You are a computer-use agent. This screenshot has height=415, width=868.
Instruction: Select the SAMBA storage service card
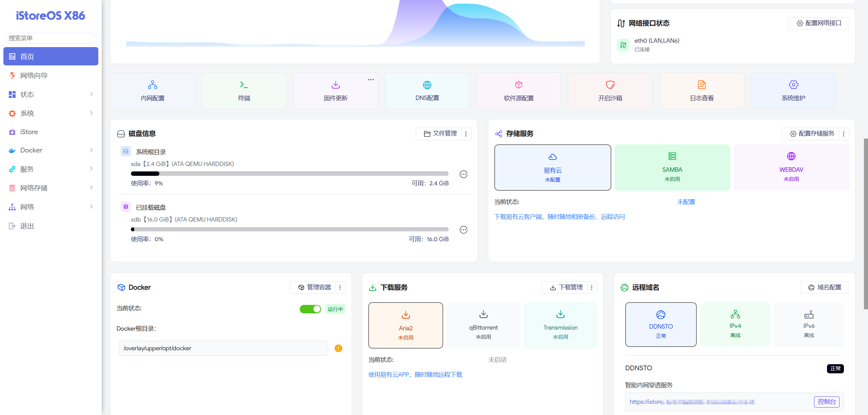click(672, 167)
